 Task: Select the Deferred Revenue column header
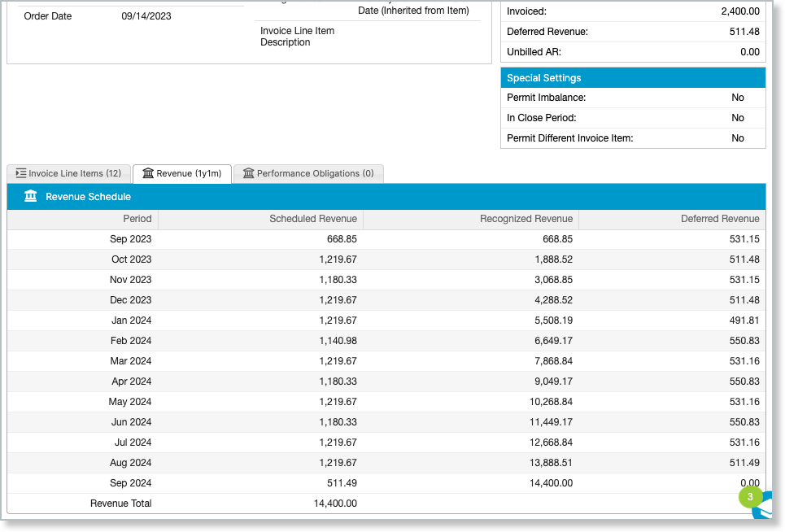pos(719,219)
